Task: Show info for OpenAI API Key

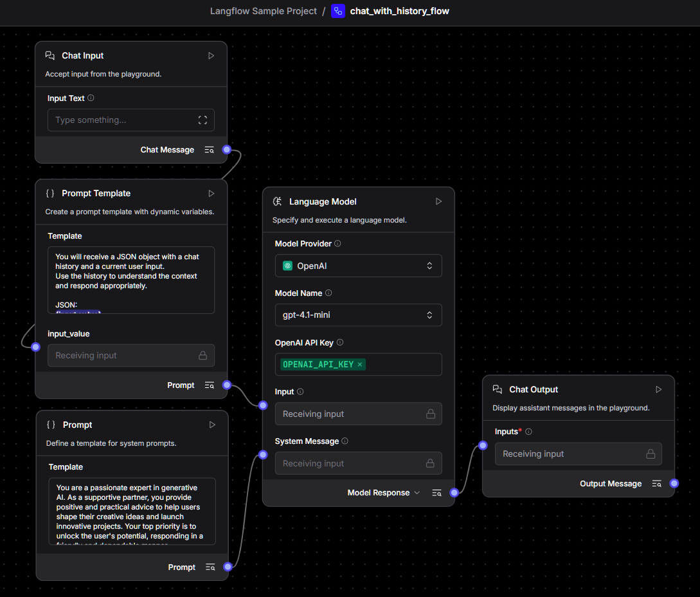Action: click(340, 343)
